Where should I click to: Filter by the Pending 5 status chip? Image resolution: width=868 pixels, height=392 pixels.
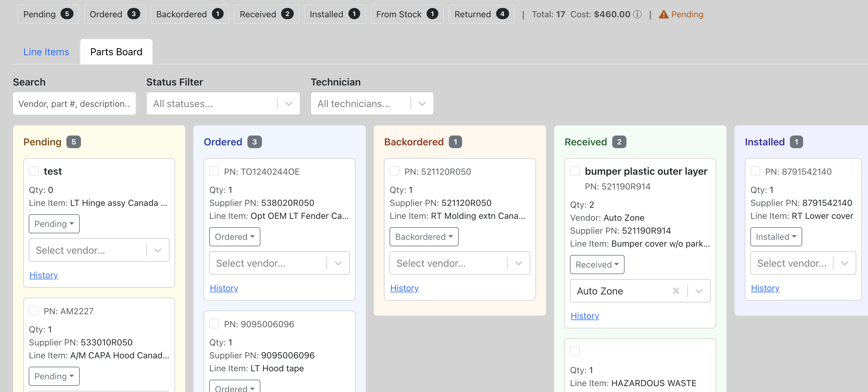48,14
